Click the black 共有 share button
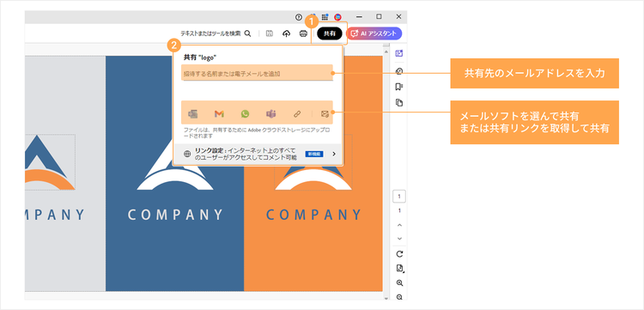This screenshot has height=310, width=644. (330, 33)
